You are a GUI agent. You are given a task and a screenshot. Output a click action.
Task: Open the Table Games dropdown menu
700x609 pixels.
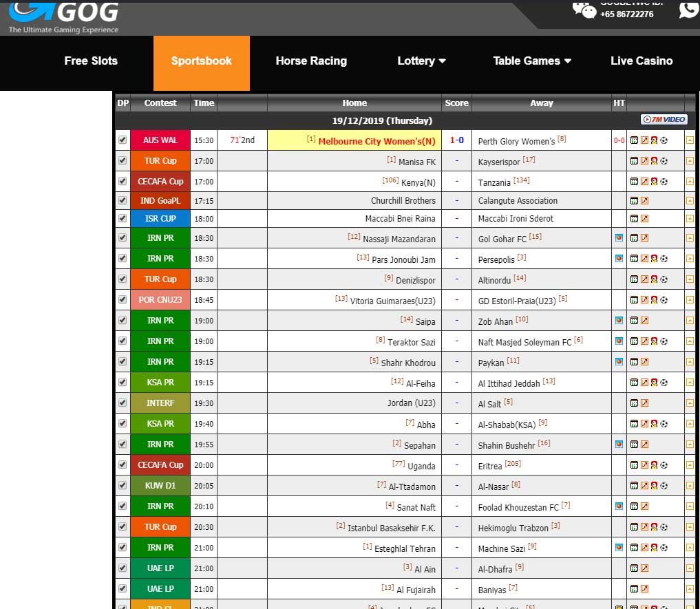point(531,61)
